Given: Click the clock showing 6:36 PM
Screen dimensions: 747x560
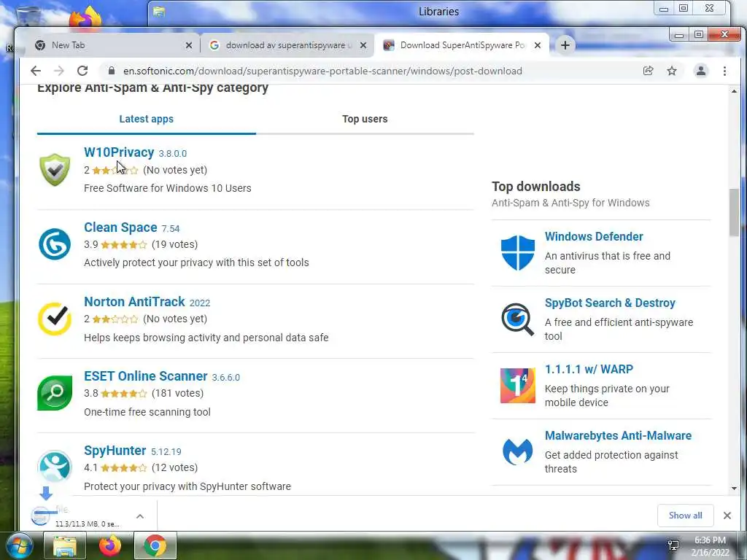Looking at the screenshot, I should coord(710,540).
